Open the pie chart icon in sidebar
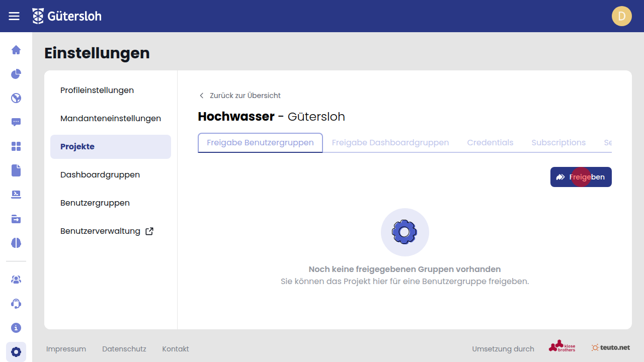 (x=16, y=74)
